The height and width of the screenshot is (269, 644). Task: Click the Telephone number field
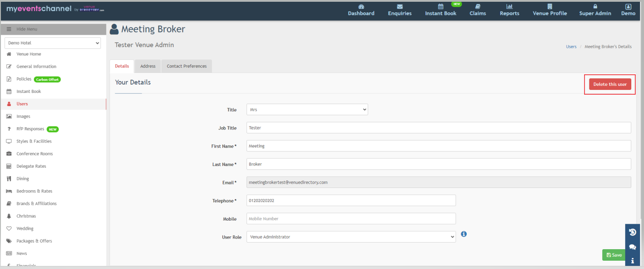point(351,200)
